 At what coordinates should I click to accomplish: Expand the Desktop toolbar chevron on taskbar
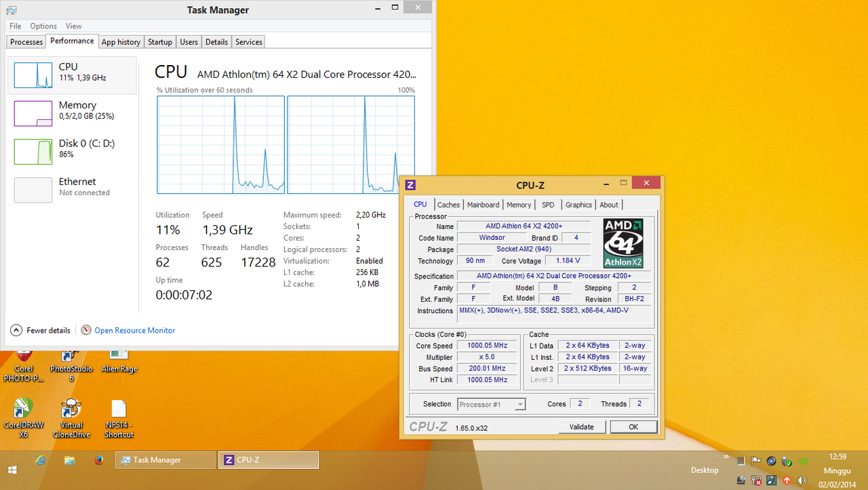click(x=726, y=457)
